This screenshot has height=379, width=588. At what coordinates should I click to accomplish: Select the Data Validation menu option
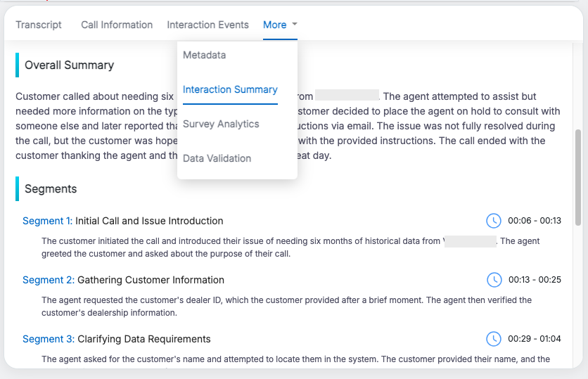coord(217,158)
